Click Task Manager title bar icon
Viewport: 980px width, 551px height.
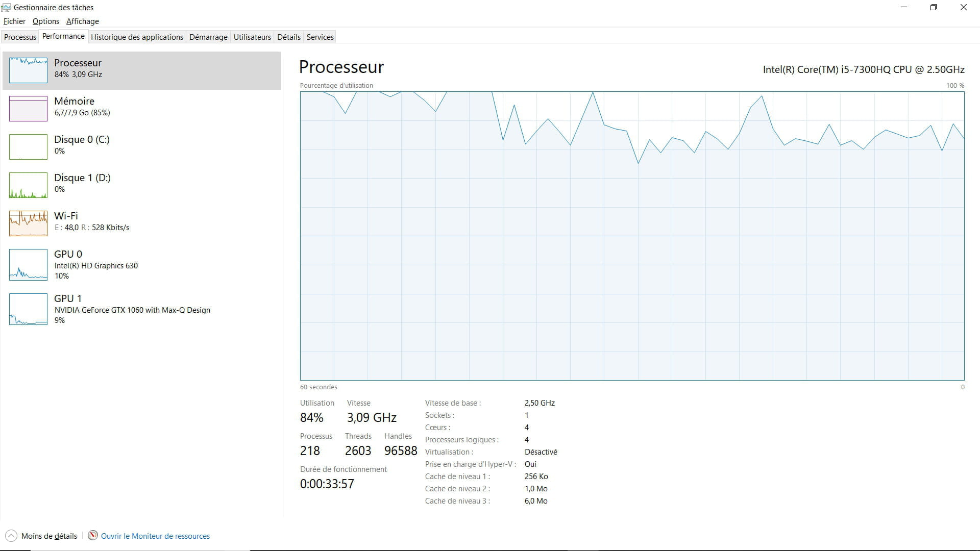pyautogui.click(x=6, y=8)
